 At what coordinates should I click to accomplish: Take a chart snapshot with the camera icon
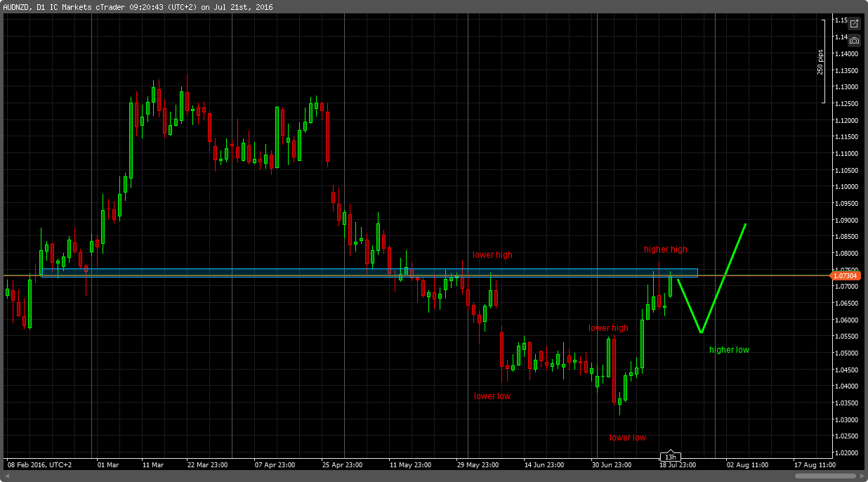[854, 41]
